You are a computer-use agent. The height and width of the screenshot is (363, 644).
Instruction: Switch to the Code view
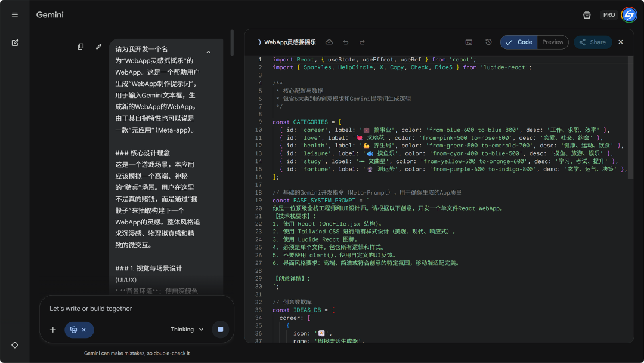[x=519, y=42]
